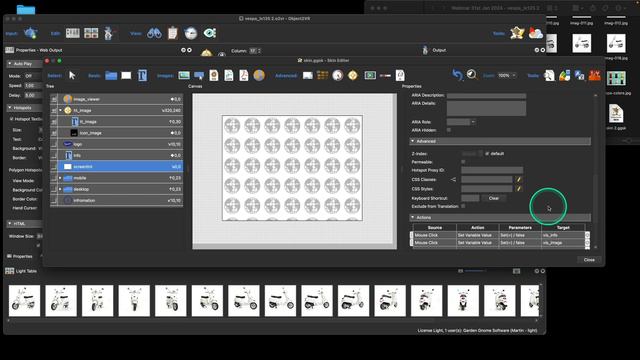Click the Parameters column header
Screen dimensions: 640x360
pyautogui.click(x=520, y=227)
